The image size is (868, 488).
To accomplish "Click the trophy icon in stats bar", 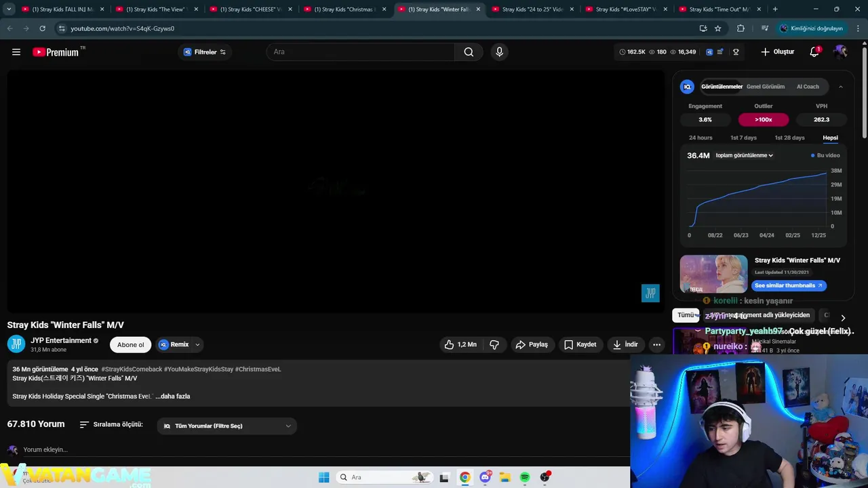I will [x=736, y=52].
